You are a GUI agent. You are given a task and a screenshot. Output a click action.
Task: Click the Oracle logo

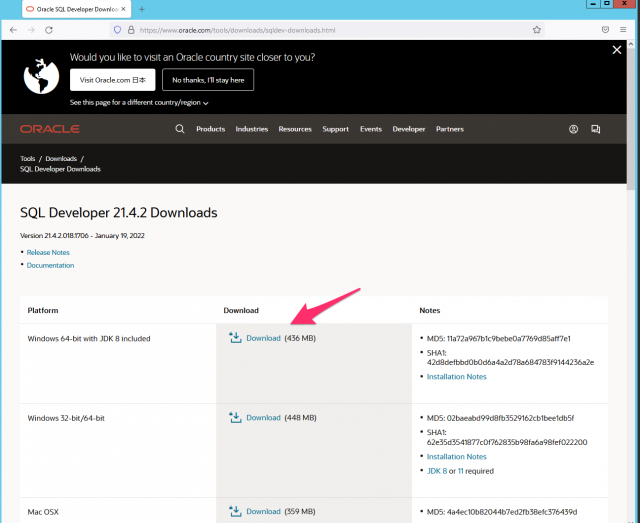(x=50, y=129)
